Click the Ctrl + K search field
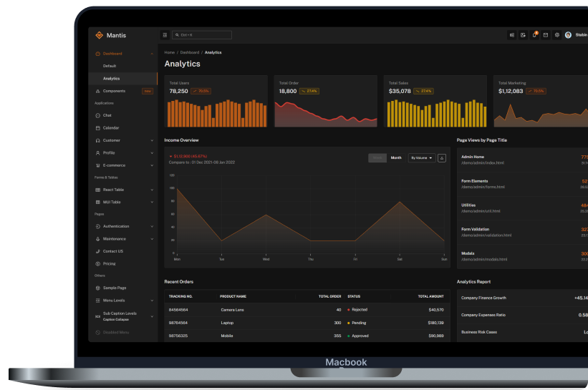588x390 pixels. [202, 34]
